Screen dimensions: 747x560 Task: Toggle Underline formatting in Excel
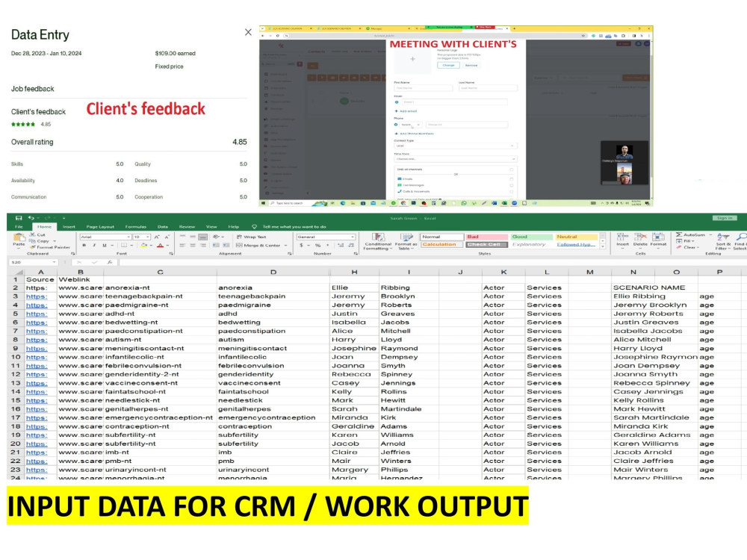[105, 245]
